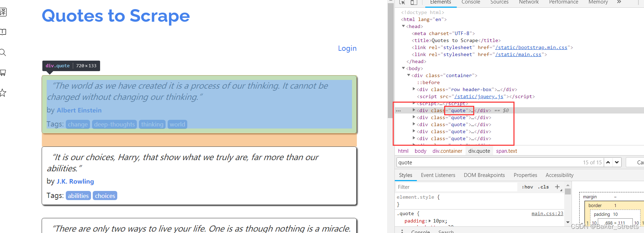Show more DevTools tabs chevron
Screen dimensions: 644x233
pos(619,2)
